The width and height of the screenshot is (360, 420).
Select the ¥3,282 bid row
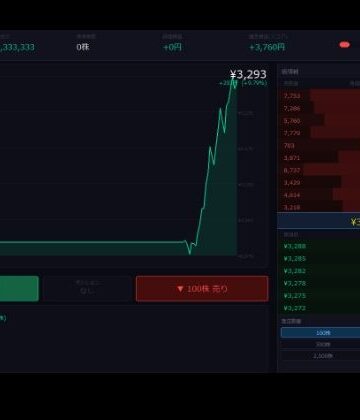319,271
